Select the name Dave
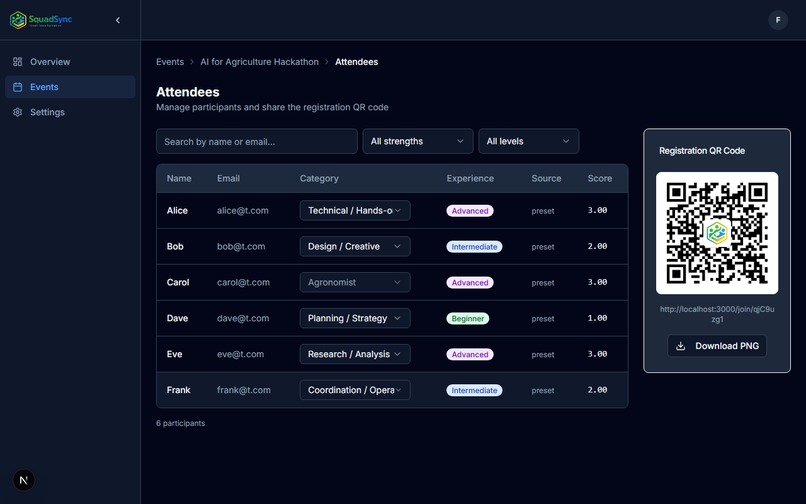Screen dimensions: 806x504 177,318
